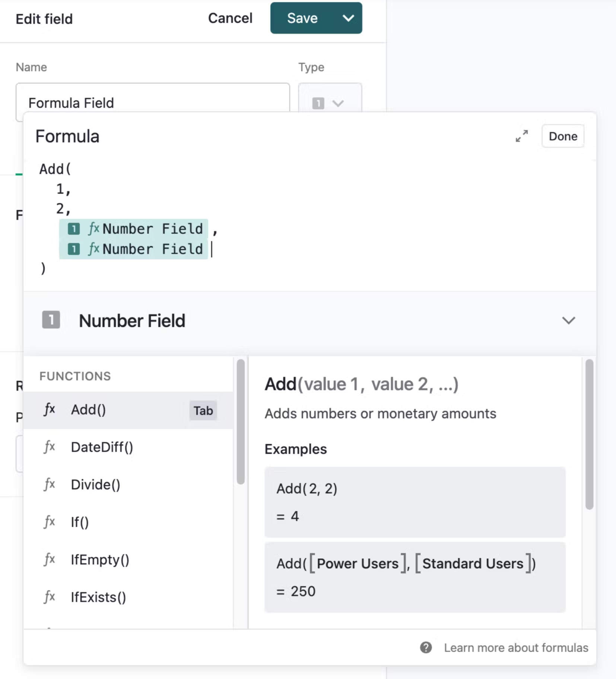Choose the Add() function from the list
Screen dimensions: 616x679
coord(128,410)
